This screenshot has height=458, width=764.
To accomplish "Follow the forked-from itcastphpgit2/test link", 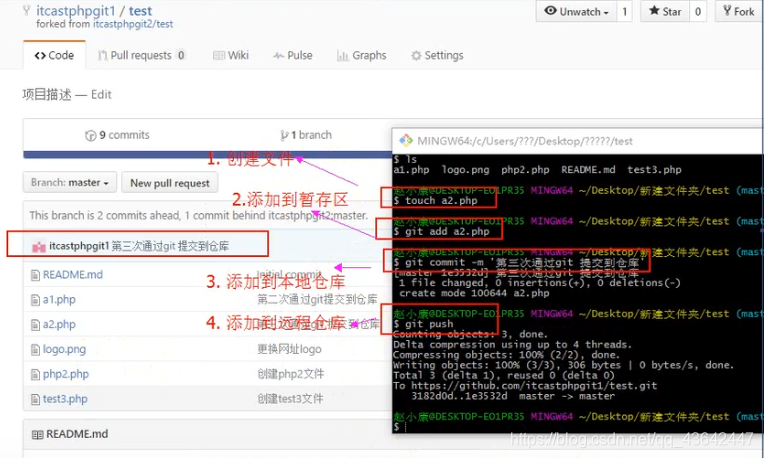I will click(x=133, y=24).
